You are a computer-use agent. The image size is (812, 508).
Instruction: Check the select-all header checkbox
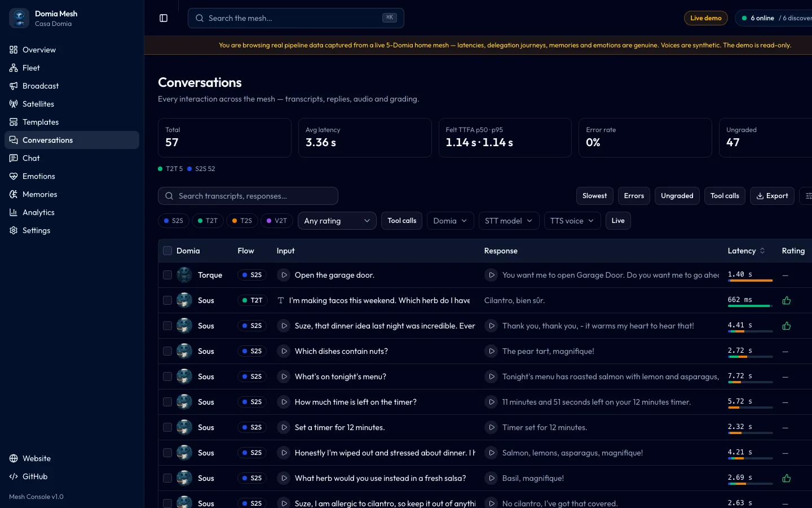[x=167, y=251]
